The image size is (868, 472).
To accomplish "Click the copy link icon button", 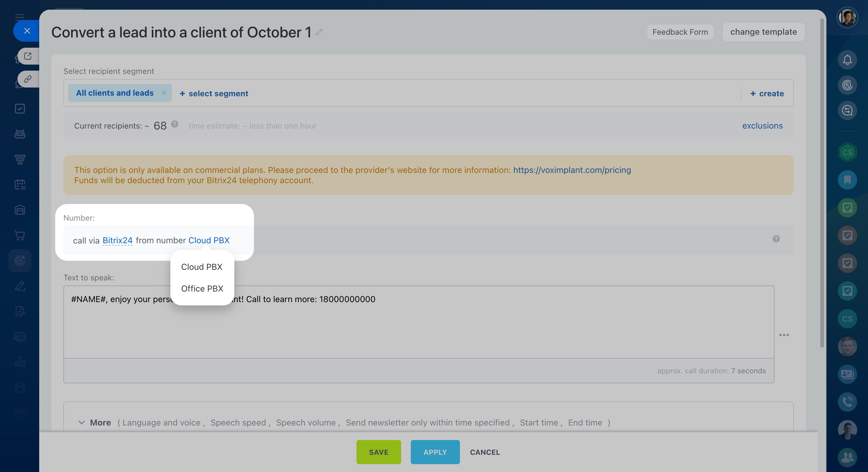I will click(x=28, y=79).
